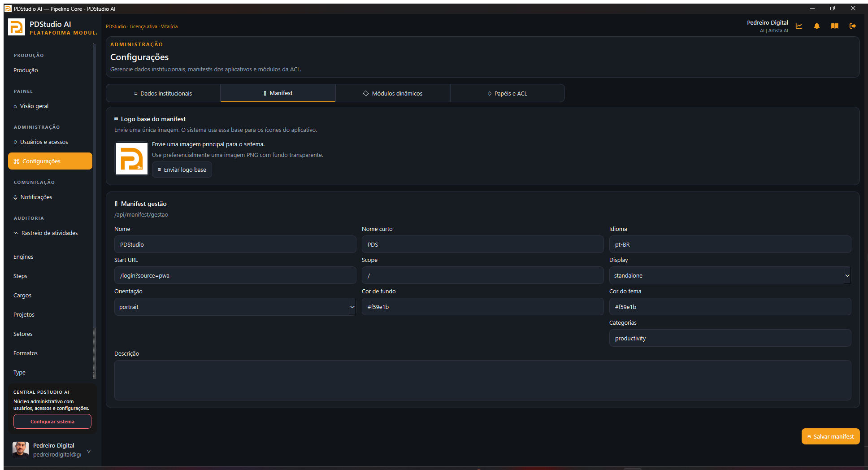Viewport: 868px width, 470px height.
Task: Expand the user account chevron in sidebar
Action: [89, 452]
